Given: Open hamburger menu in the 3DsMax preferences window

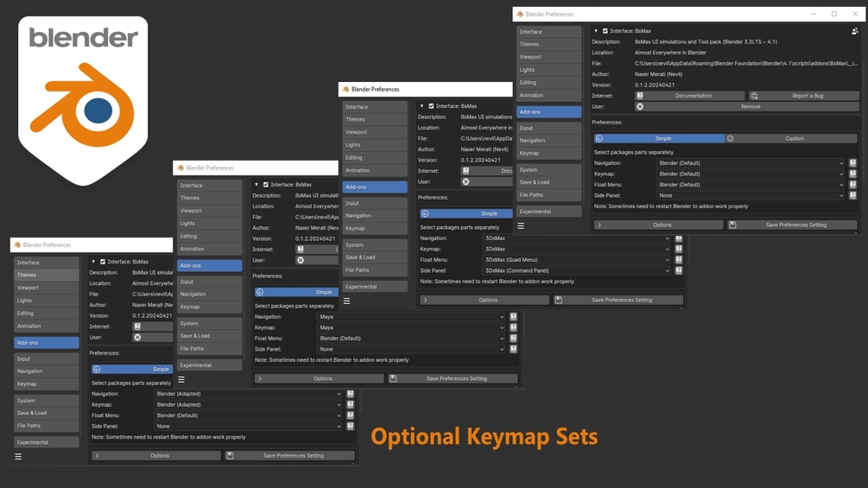Looking at the screenshot, I should pos(346,301).
